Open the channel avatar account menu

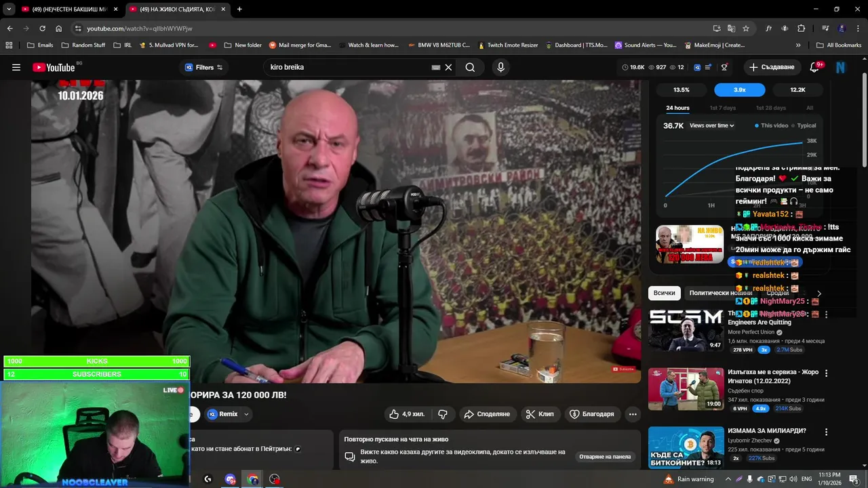[x=841, y=67]
